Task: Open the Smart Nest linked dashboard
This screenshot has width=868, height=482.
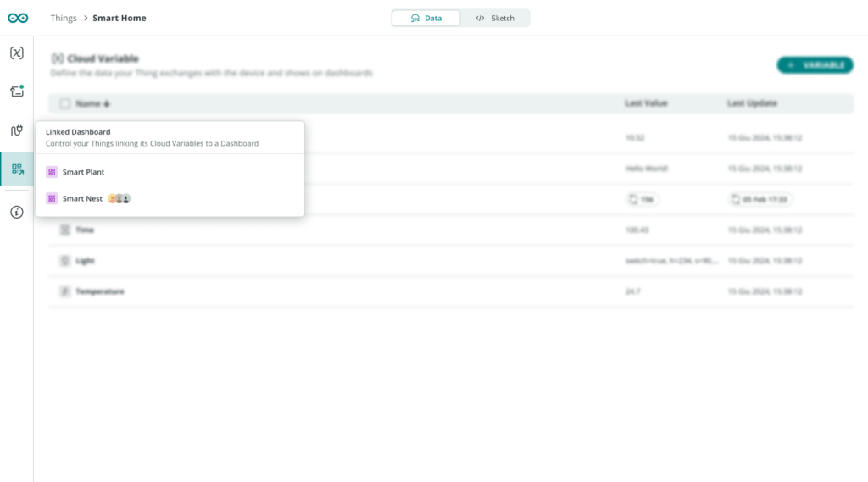Action: (x=82, y=198)
